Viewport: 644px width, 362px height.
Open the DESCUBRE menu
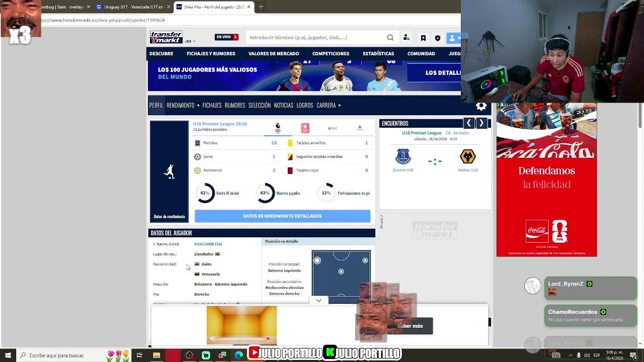pos(161,53)
